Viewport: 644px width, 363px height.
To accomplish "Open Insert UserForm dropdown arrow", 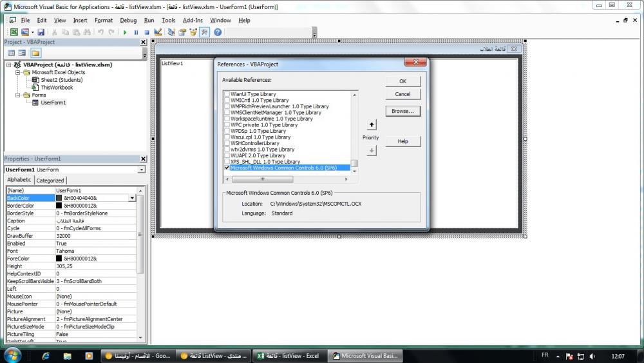I will pyautogui.click(x=32, y=32).
